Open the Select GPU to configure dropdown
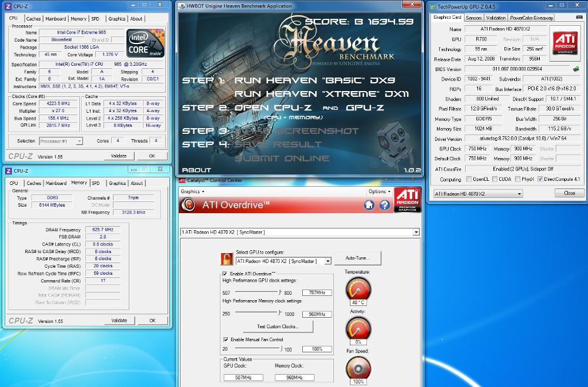 click(x=328, y=261)
